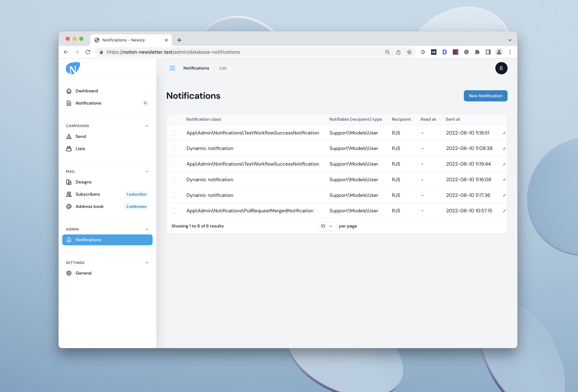Edit the 11:16:08 notification row pencil
Image resolution: width=578 pixels, height=392 pixels.
pos(504,180)
